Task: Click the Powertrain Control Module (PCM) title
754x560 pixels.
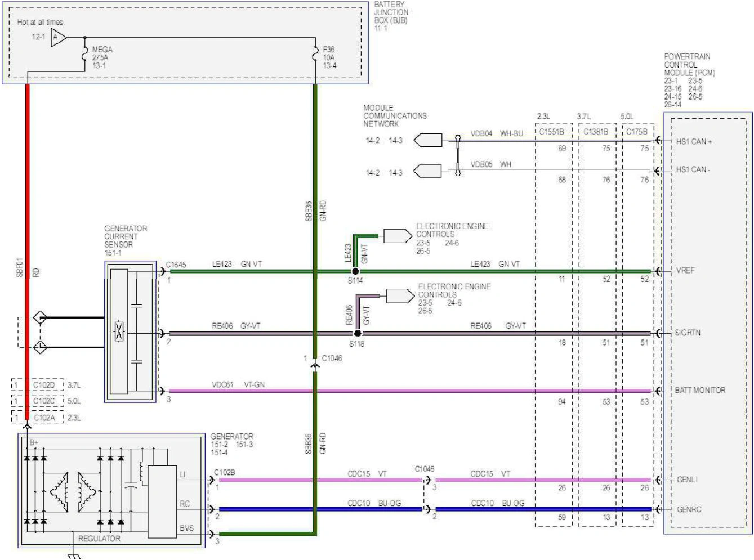Action: tap(689, 65)
